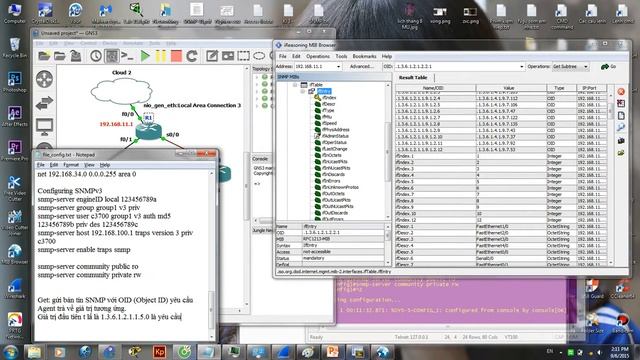The width and height of the screenshot is (640, 360).
Task: Click save project icon in GNS3 toolbar
Action: [x=76, y=56]
